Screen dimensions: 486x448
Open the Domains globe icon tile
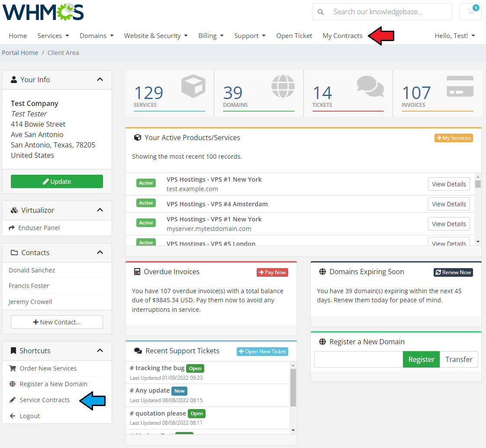point(258,93)
